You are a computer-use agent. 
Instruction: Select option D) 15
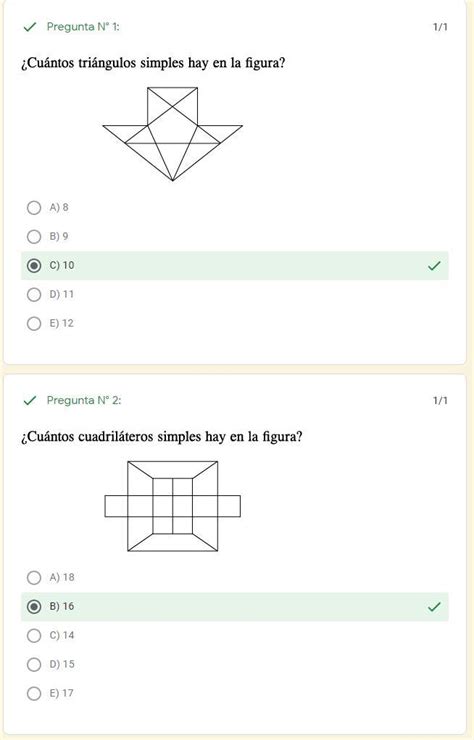point(34,664)
